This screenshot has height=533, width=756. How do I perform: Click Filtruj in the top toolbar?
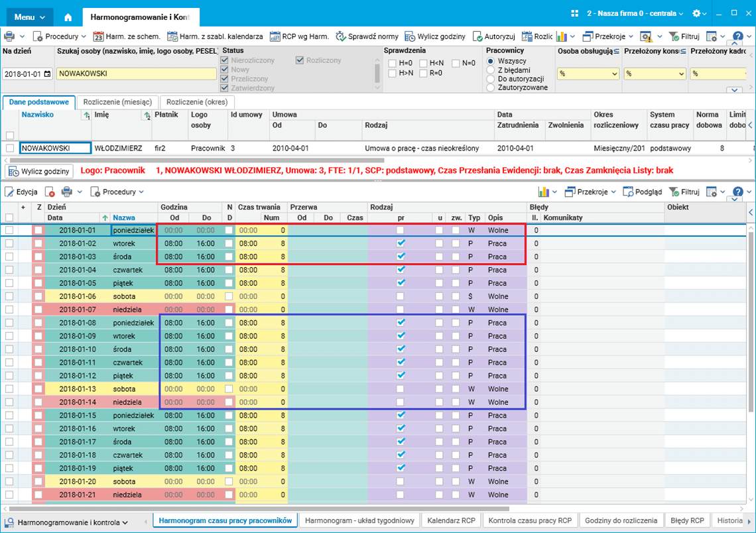point(684,36)
